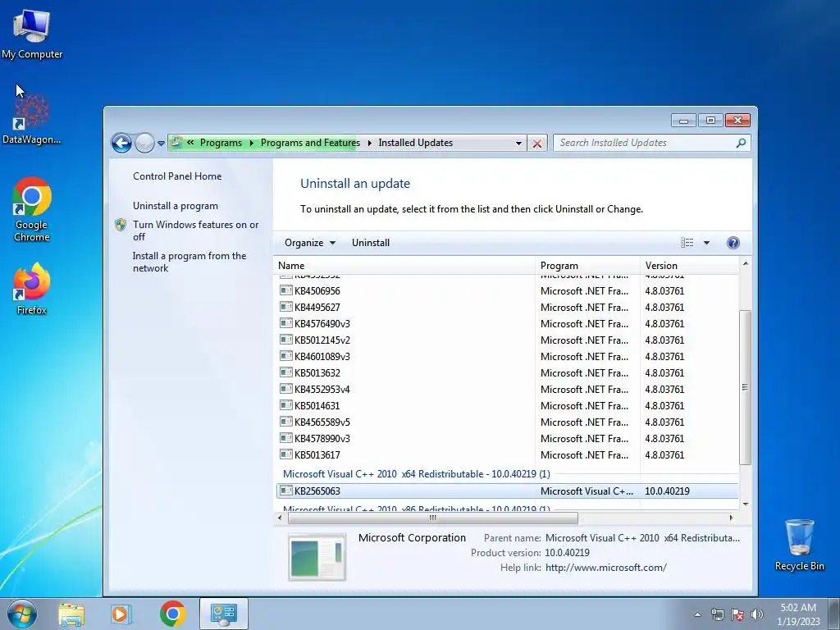Click Programs in the breadcrumb
The image size is (840, 630).
[221, 143]
